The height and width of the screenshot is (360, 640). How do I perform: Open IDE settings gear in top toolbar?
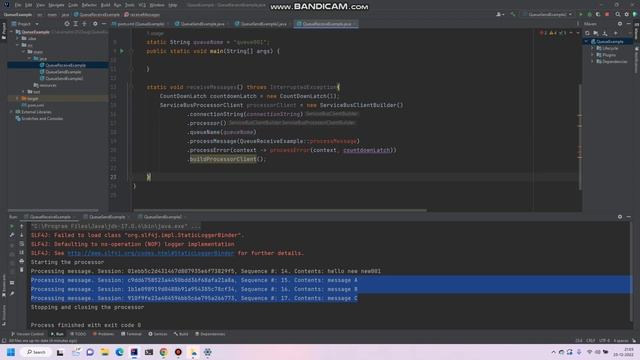[x=627, y=14]
